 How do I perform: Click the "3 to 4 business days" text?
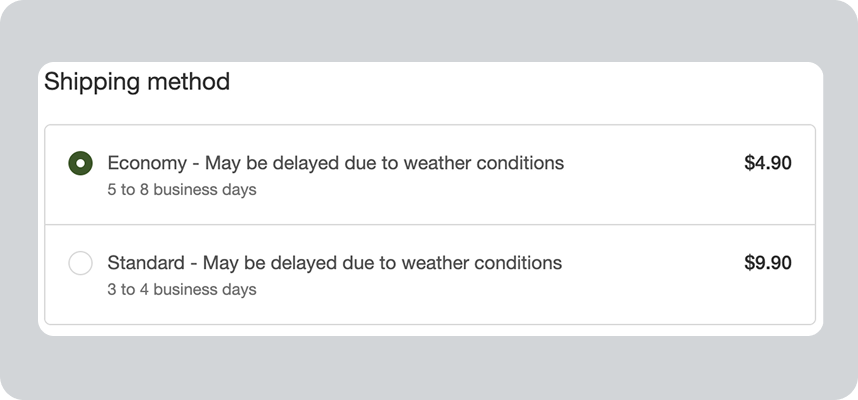pyautogui.click(x=181, y=290)
